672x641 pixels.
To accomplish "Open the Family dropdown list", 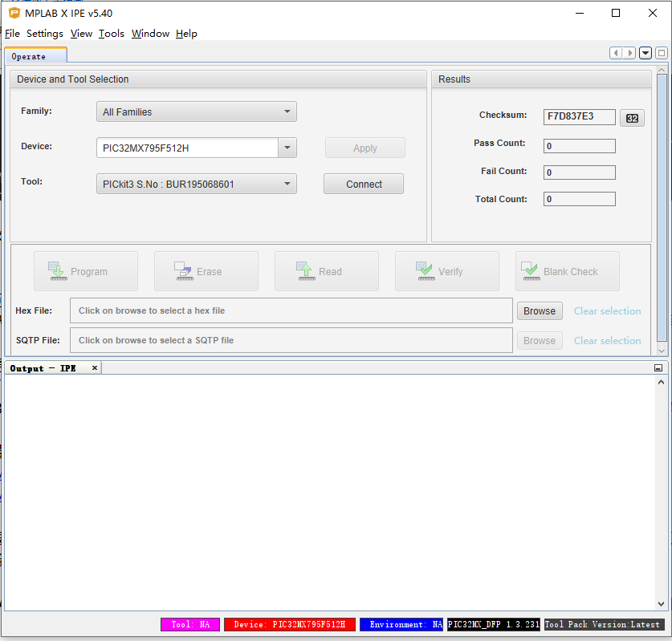I will pos(196,112).
